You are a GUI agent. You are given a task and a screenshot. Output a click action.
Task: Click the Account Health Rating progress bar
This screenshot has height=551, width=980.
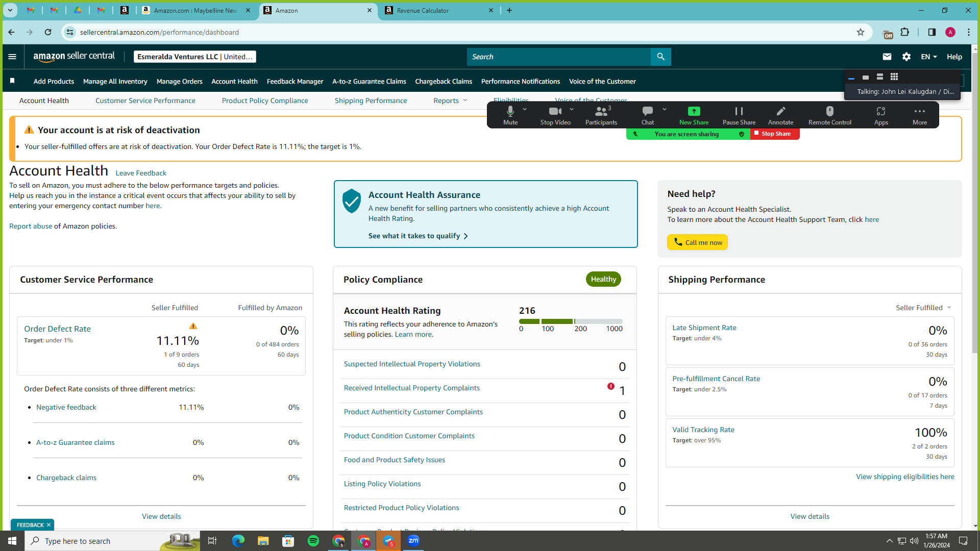pyautogui.click(x=571, y=321)
